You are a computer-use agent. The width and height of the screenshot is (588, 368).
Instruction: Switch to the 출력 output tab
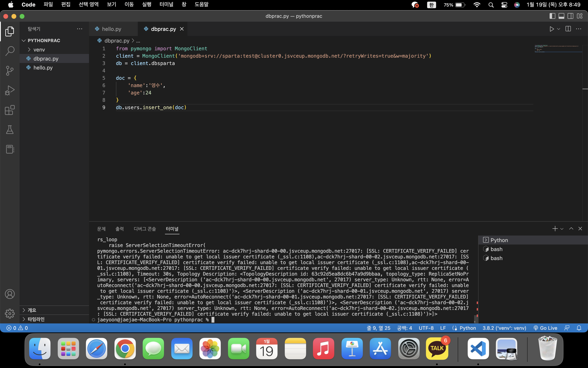click(x=120, y=229)
